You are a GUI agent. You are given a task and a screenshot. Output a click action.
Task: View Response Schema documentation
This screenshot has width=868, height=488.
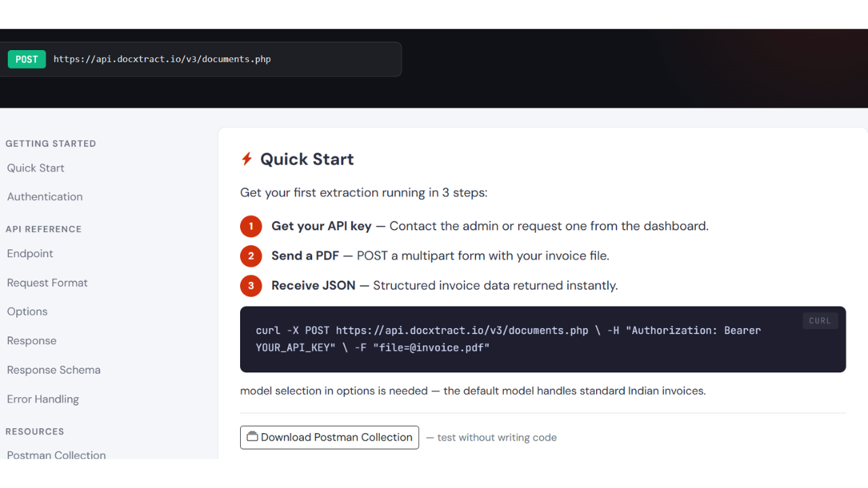pos(54,370)
